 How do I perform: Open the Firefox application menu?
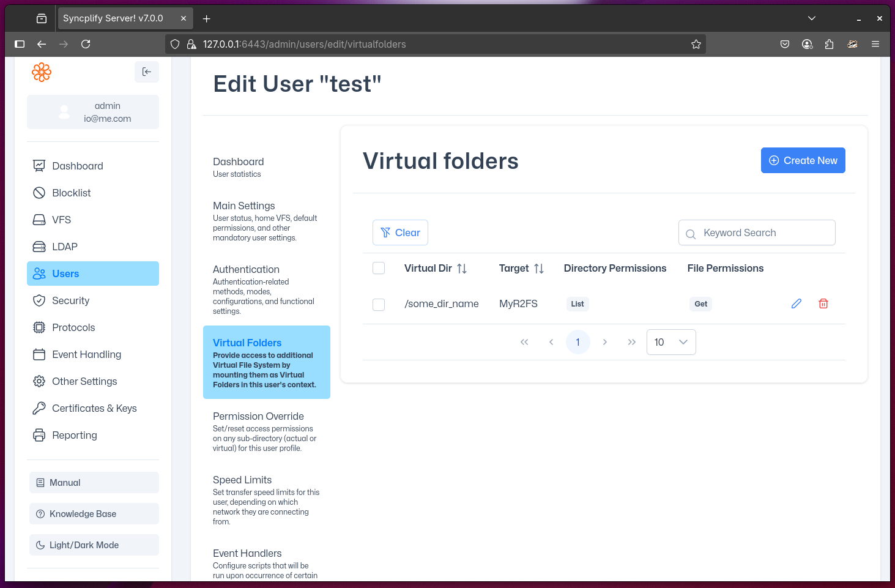tap(875, 44)
